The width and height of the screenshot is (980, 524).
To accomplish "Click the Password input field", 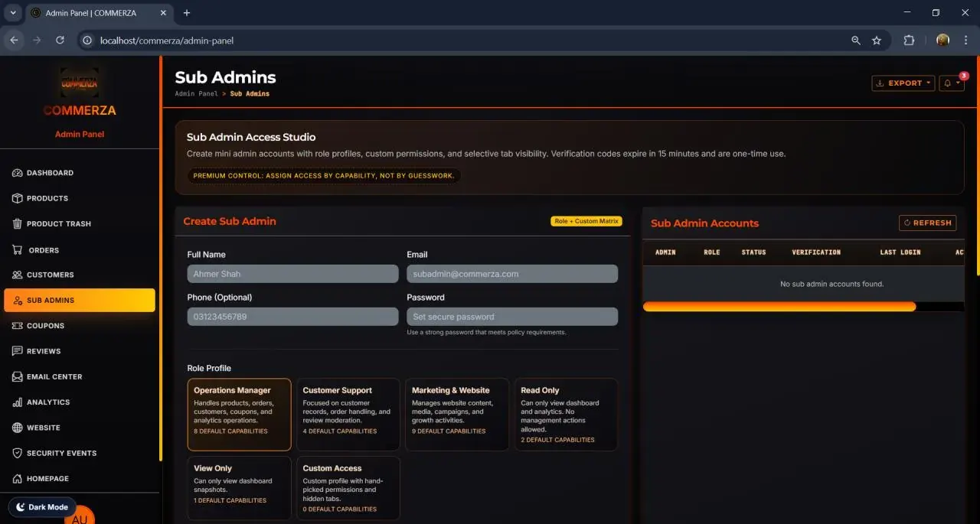I will tap(512, 317).
